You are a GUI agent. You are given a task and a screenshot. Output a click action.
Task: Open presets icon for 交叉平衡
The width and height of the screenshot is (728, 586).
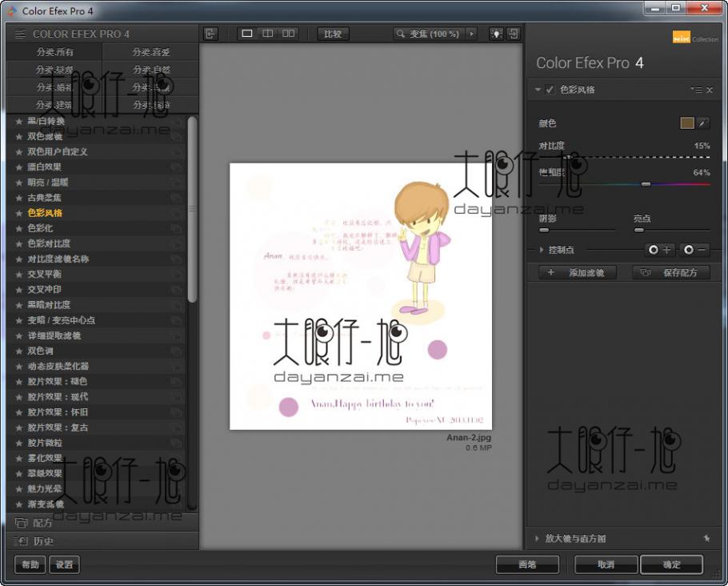coord(176,275)
